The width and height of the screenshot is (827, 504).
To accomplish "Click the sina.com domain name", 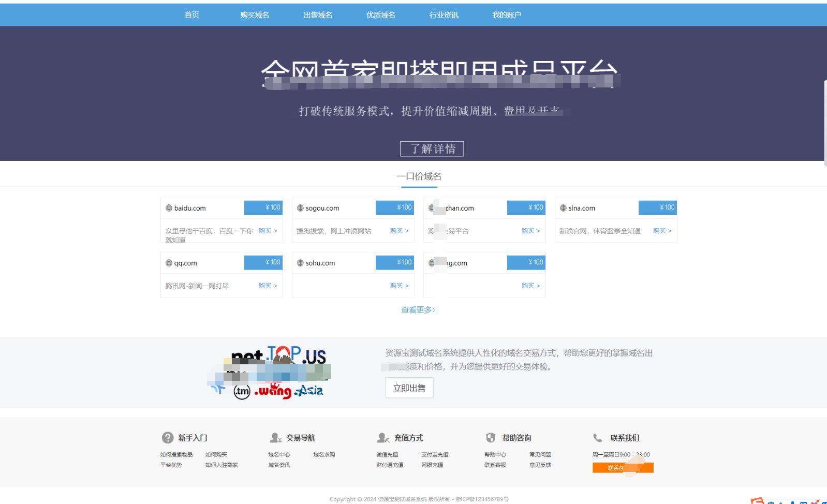I will 582,208.
